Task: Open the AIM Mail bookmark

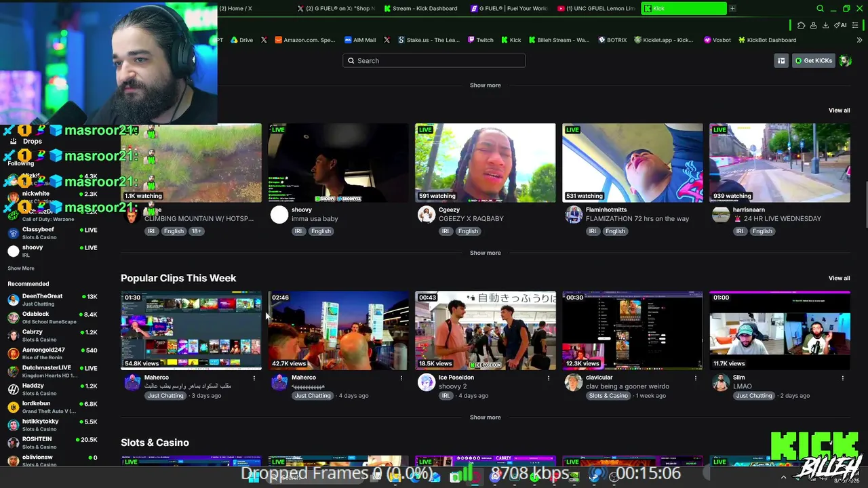Action: coord(359,40)
